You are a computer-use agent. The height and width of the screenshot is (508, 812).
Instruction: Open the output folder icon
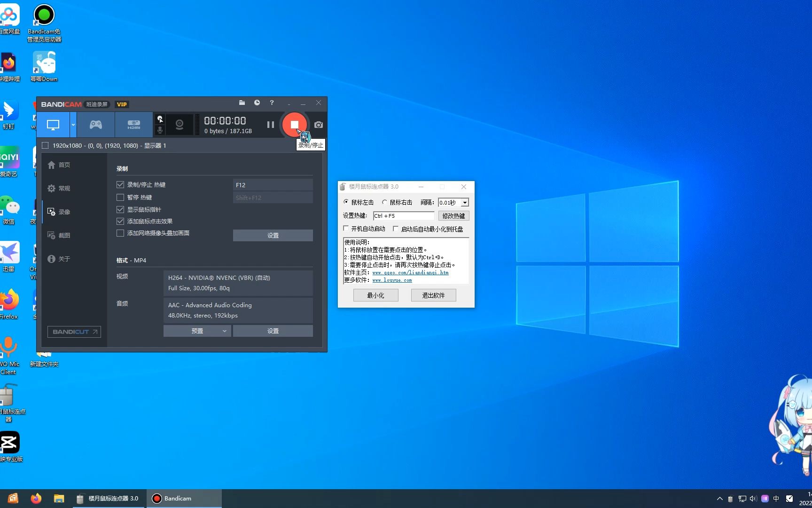tap(242, 103)
